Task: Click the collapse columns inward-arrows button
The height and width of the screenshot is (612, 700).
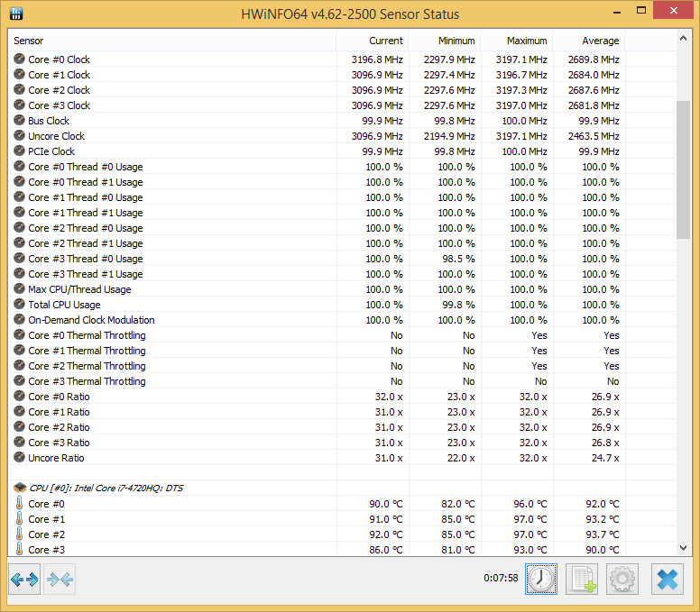Action: coord(60,579)
